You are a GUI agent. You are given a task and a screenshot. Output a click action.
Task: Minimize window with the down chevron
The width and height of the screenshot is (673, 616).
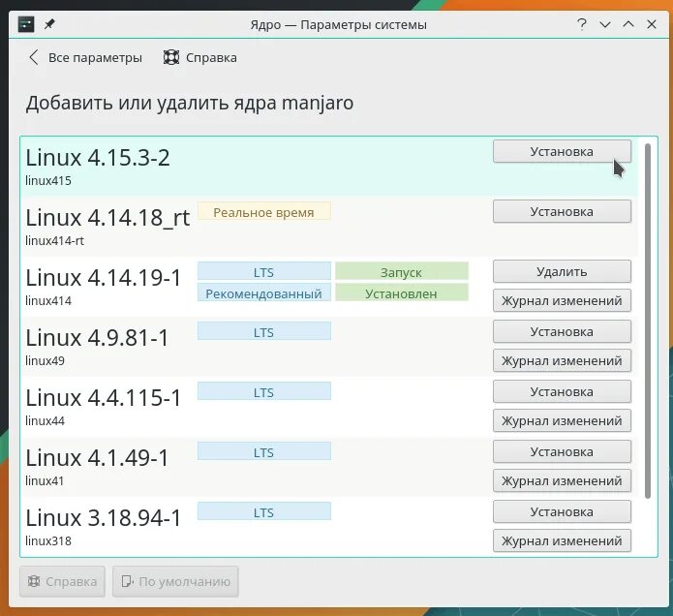click(605, 24)
